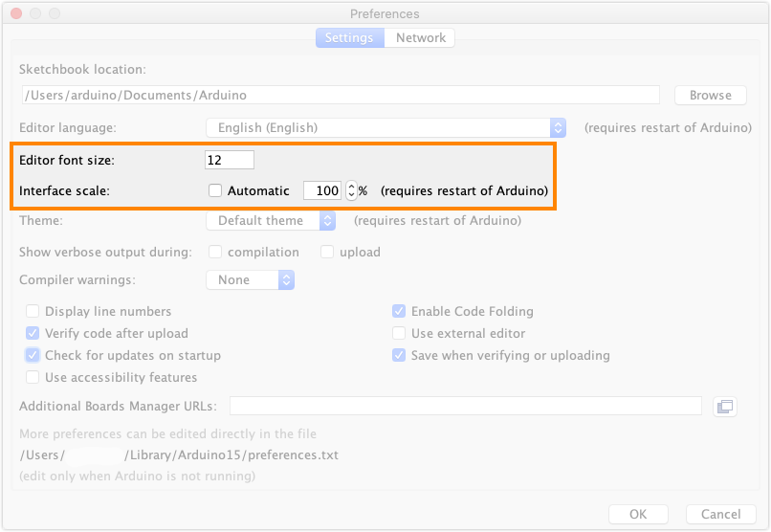Enable Use accessibility features option

click(33, 377)
